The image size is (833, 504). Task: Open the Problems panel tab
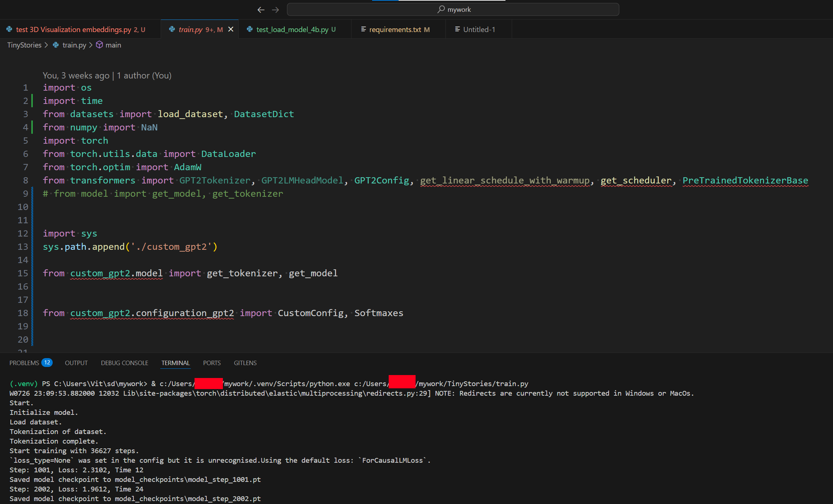point(24,363)
